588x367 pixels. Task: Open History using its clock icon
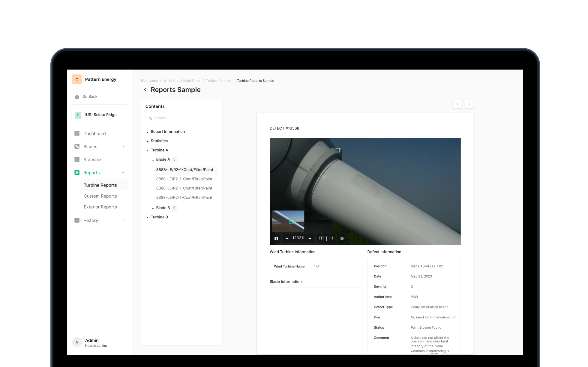point(77,220)
